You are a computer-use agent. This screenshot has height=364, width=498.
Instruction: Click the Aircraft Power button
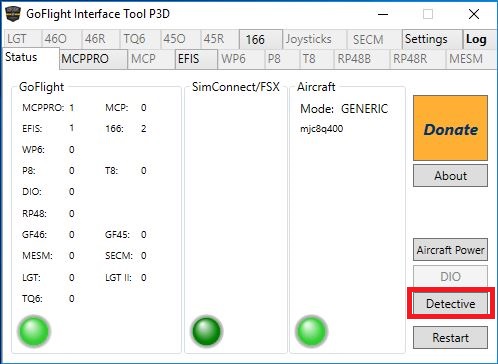pos(450,250)
